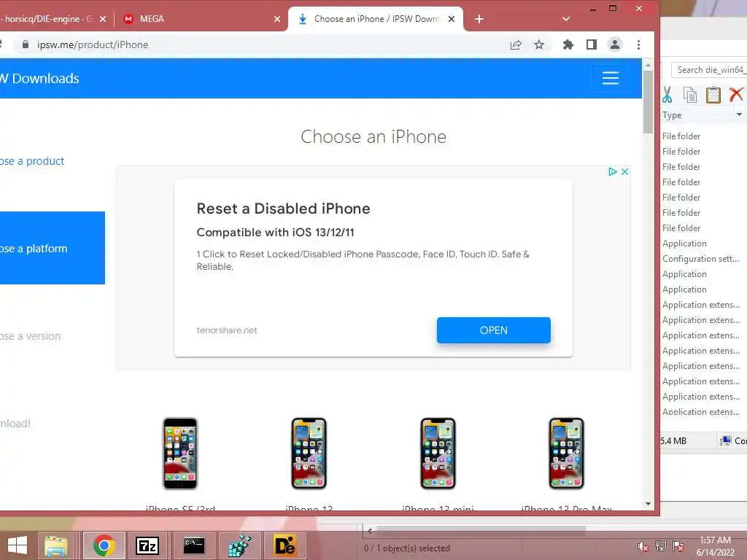The height and width of the screenshot is (560, 747).
Task: Open Chrome extensions puzzle icon
Action: (568, 44)
